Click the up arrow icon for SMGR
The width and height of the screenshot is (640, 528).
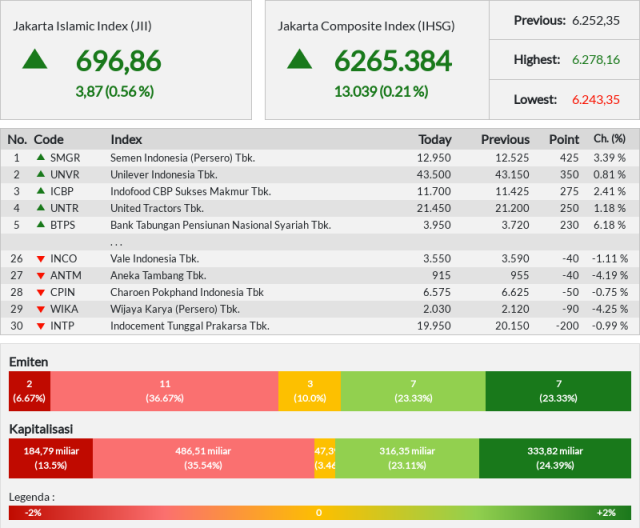point(41,157)
